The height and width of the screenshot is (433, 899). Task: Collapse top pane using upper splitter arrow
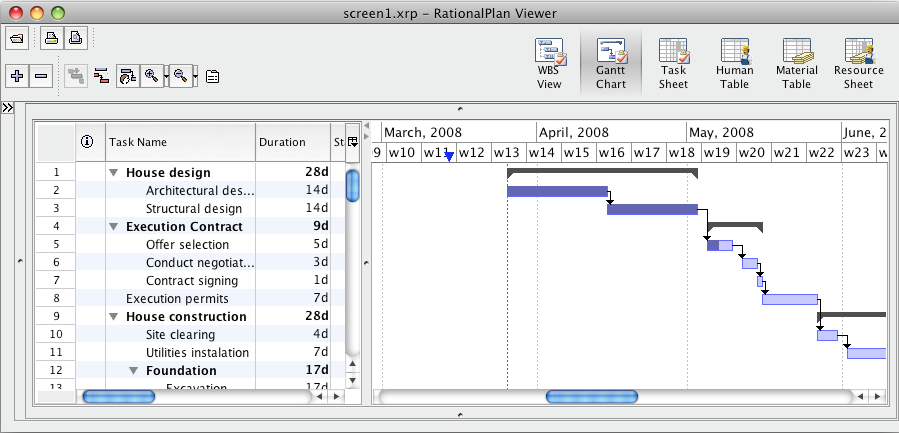tap(460, 108)
